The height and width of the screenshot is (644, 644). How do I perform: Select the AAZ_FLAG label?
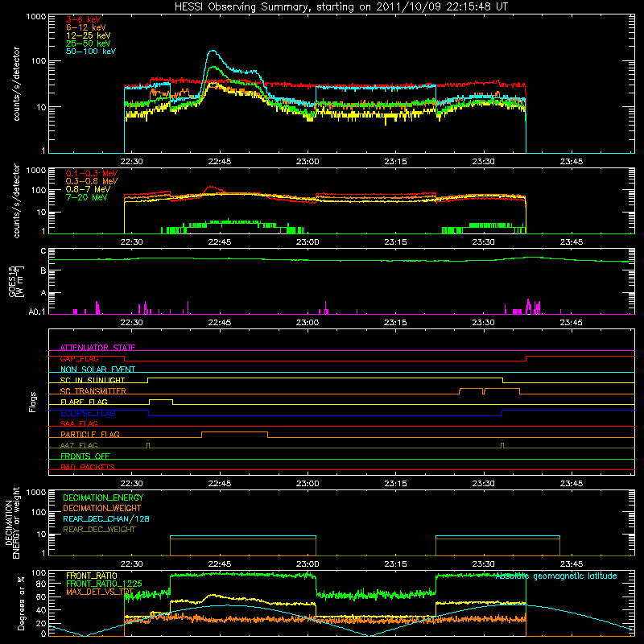click(79, 445)
